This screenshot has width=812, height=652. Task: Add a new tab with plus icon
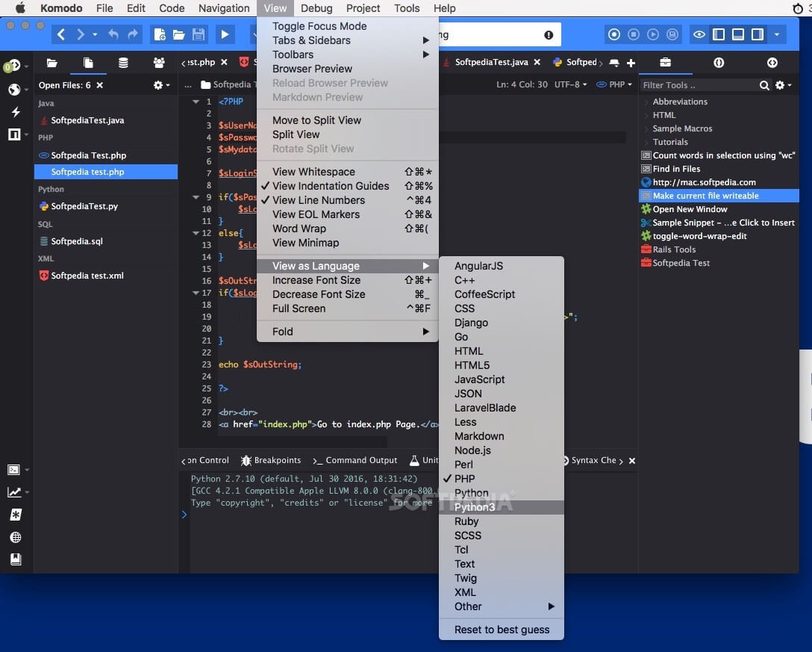point(631,63)
